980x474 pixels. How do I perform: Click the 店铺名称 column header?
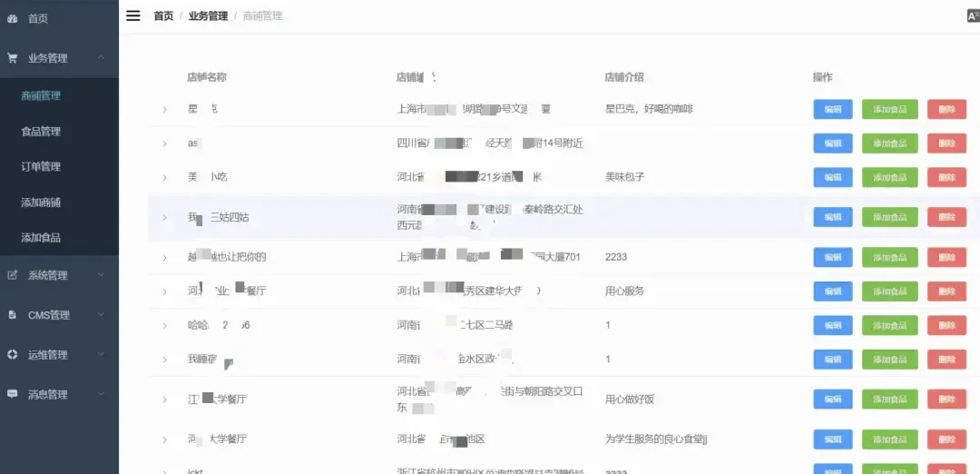pos(207,77)
